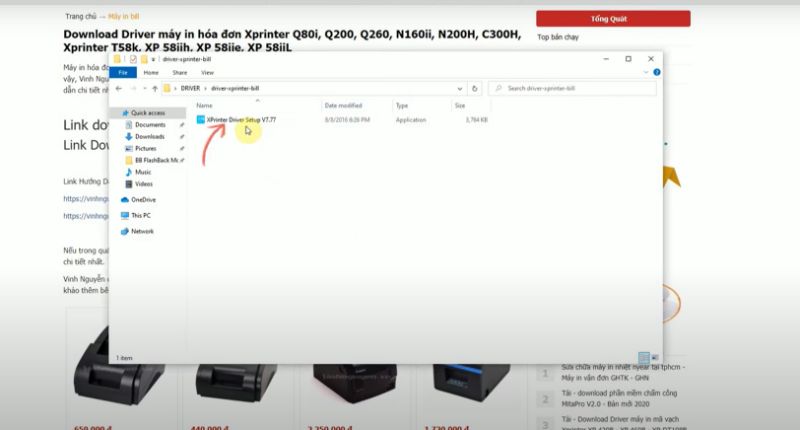This screenshot has height=430, width=800.
Task: Expand the ribbon with chevron near Help
Action: point(645,72)
